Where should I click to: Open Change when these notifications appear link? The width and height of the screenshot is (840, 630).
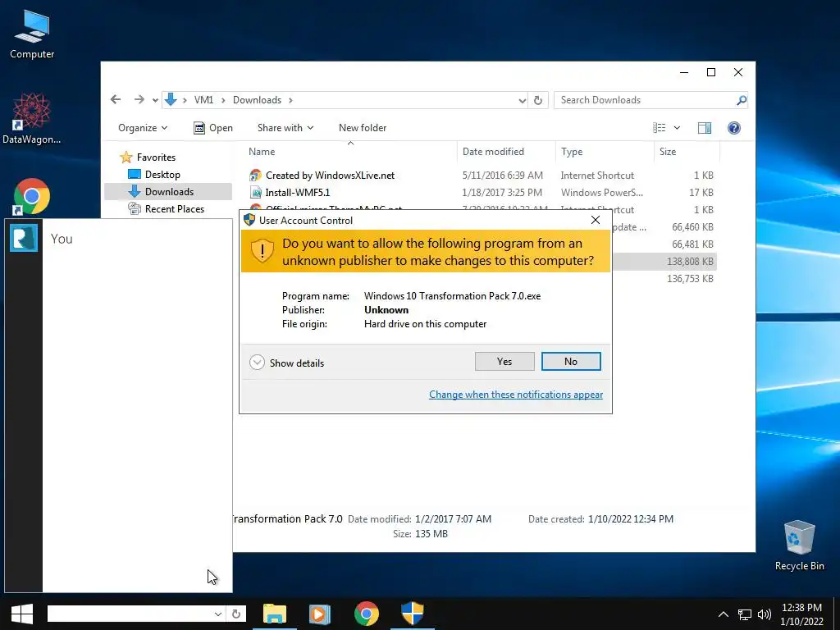click(515, 395)
